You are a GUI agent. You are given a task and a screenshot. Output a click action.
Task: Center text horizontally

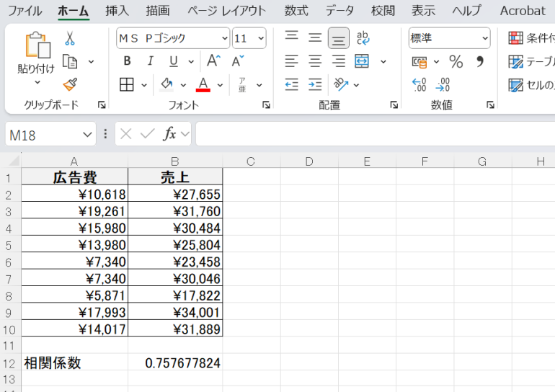click(x=315, y=61)
